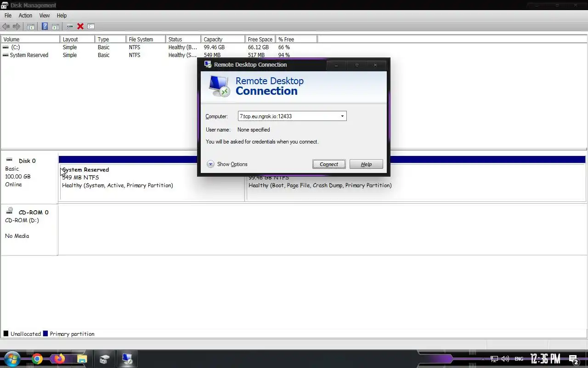Click the Disk Management title bar icon

[5, 5]
